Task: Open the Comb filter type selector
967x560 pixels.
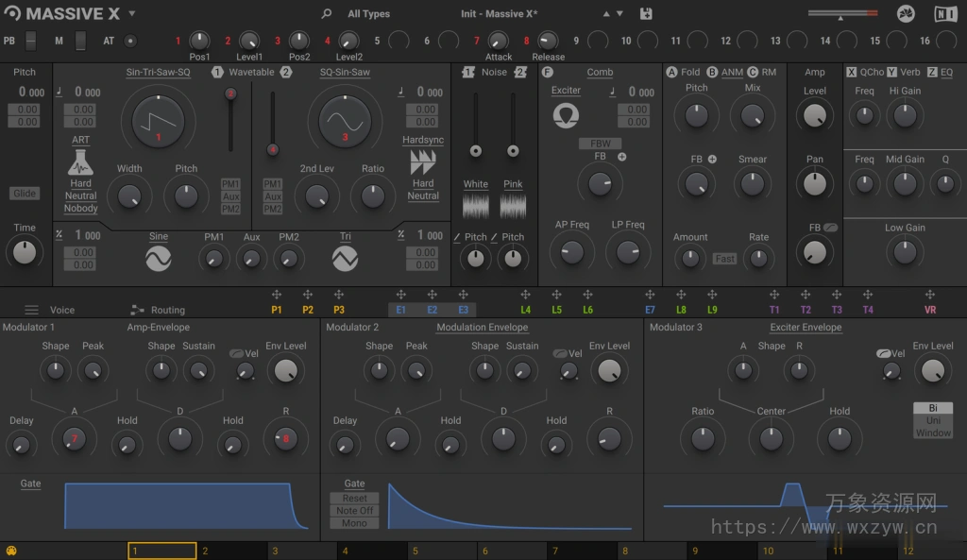Action: (x=600, y=72)
